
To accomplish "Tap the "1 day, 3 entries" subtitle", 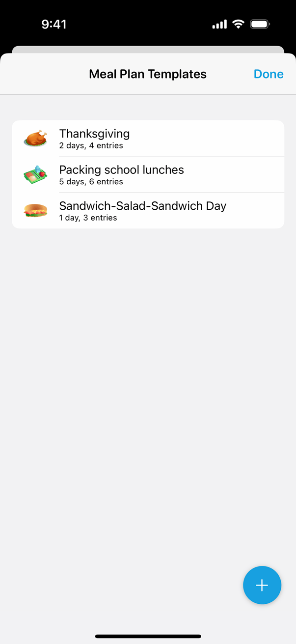I will point(88,218).
